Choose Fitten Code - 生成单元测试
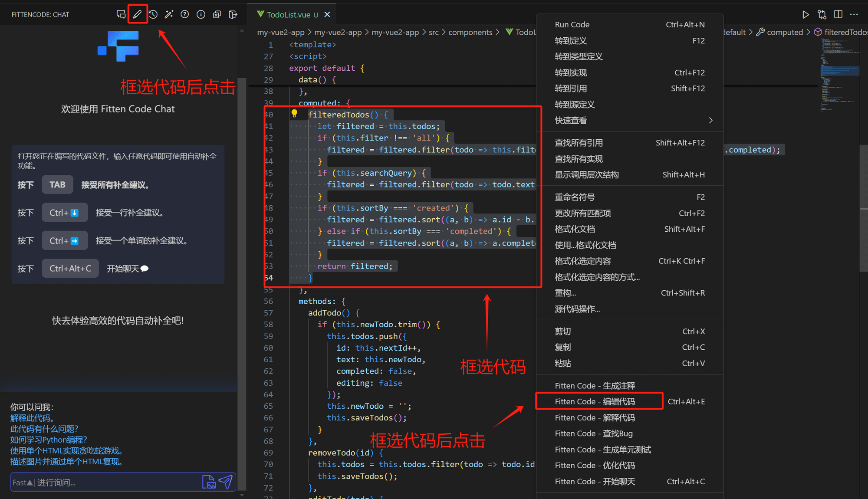 tap(630, 450)
